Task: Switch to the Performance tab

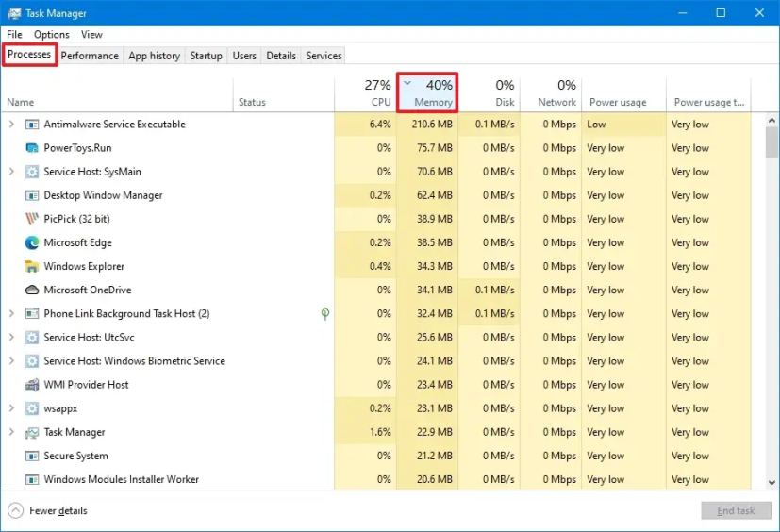Action: pyautogui.click(x=90, y=56)
